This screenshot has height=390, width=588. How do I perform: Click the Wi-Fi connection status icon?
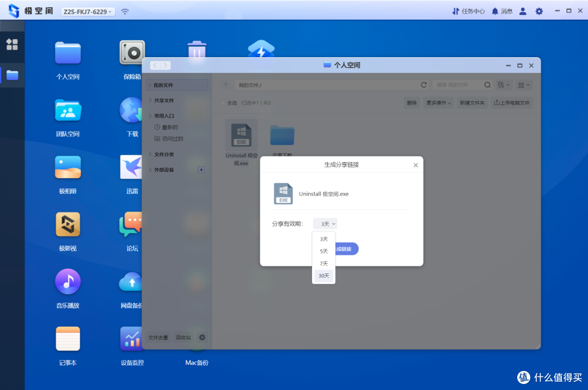125,11
